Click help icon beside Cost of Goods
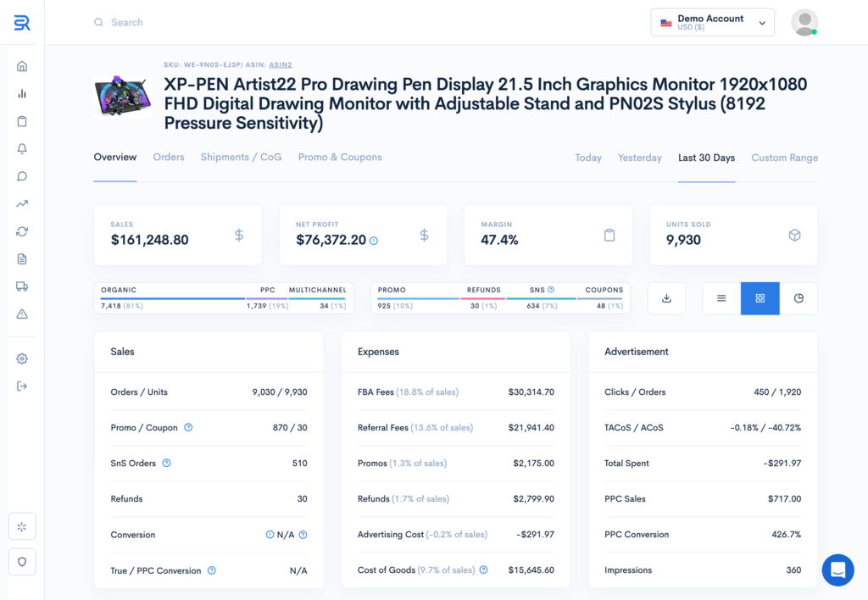The width and height of the screenshot is (868, 600). pos(484,569)
